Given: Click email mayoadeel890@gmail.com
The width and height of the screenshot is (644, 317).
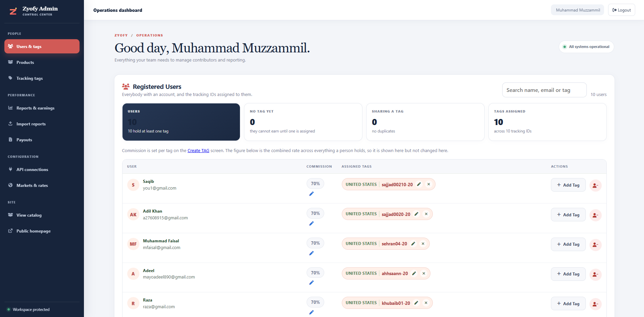Looking at the screenshot, I should [169, 277].
